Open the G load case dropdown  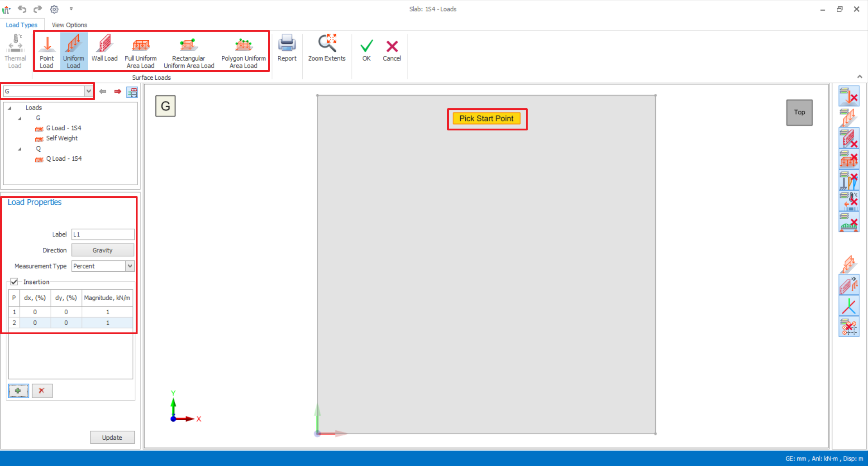(88, 91)
